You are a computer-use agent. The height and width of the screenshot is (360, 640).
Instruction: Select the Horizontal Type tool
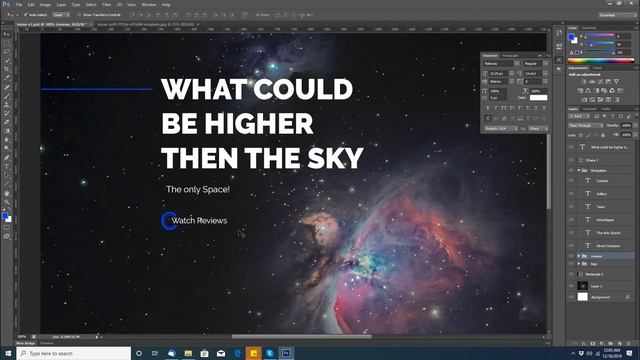point(7,167)
